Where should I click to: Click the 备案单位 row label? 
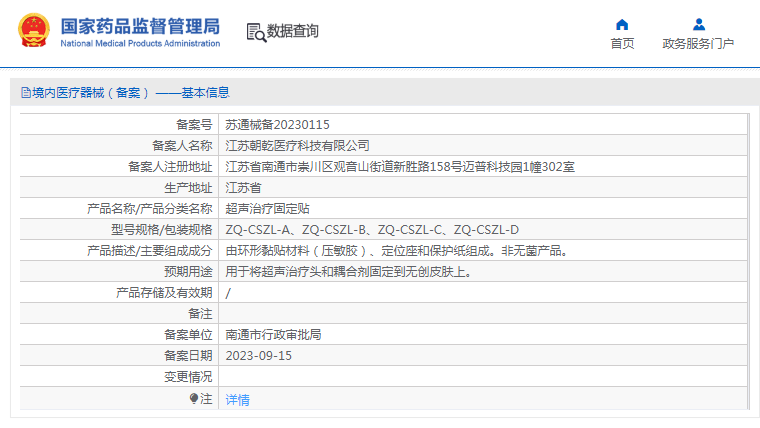coord(188,334)
